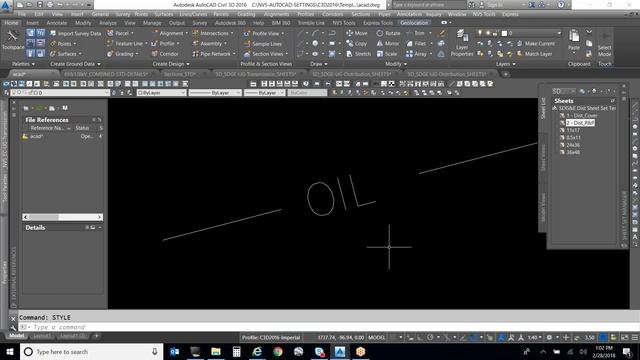Open annotation scale 1:40 dropdown
The image size is (640, 360).
534,338
